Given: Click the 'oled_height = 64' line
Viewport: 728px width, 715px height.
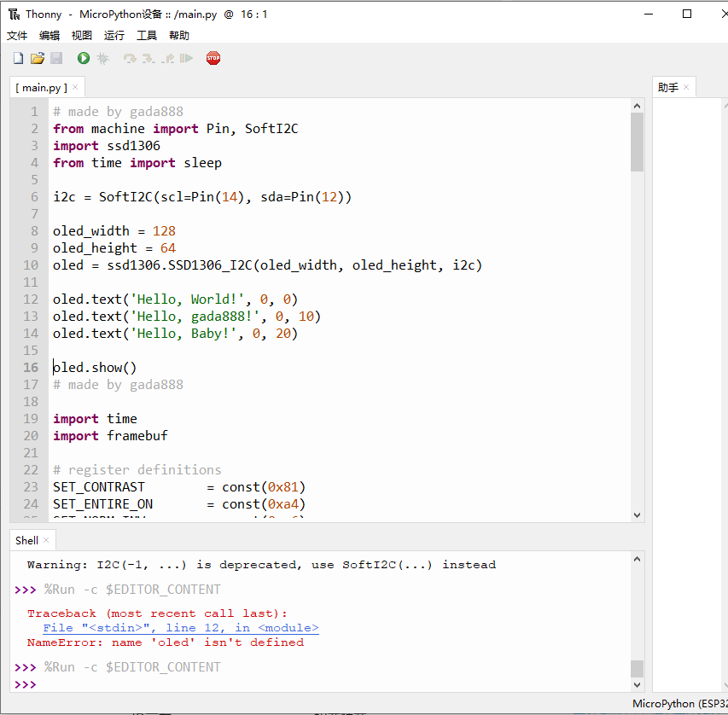Looking at the screenshot, I should point(114,248).
